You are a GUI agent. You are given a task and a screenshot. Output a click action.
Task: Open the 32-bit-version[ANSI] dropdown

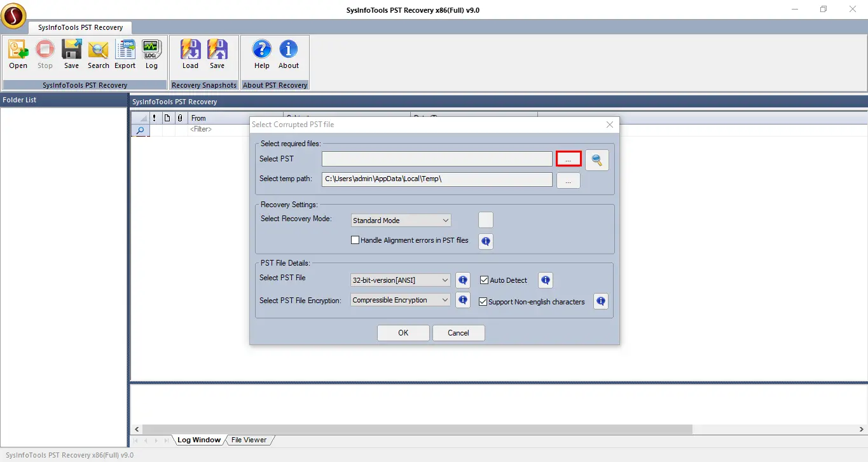click(x=401, y=280)
